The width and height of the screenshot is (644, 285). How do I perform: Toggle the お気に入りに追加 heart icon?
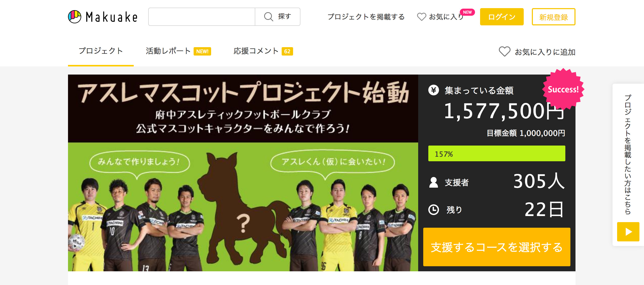pos(504,51)
